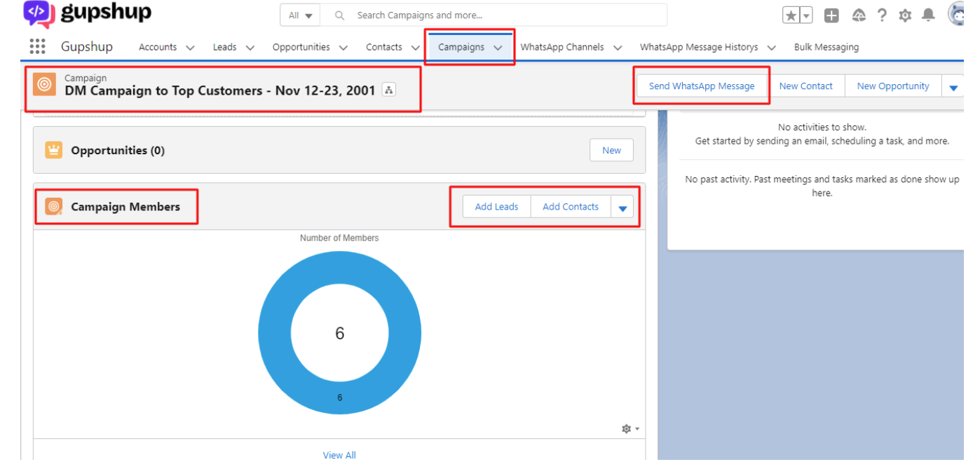Open the Favorites star icon

pos(791,15)
